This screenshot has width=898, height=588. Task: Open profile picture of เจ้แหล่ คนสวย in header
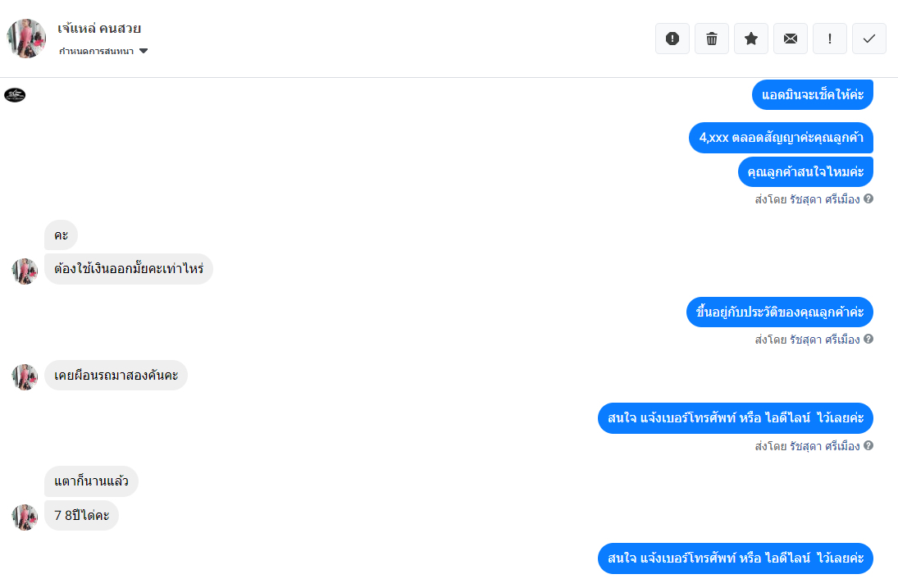pos(26,39)
